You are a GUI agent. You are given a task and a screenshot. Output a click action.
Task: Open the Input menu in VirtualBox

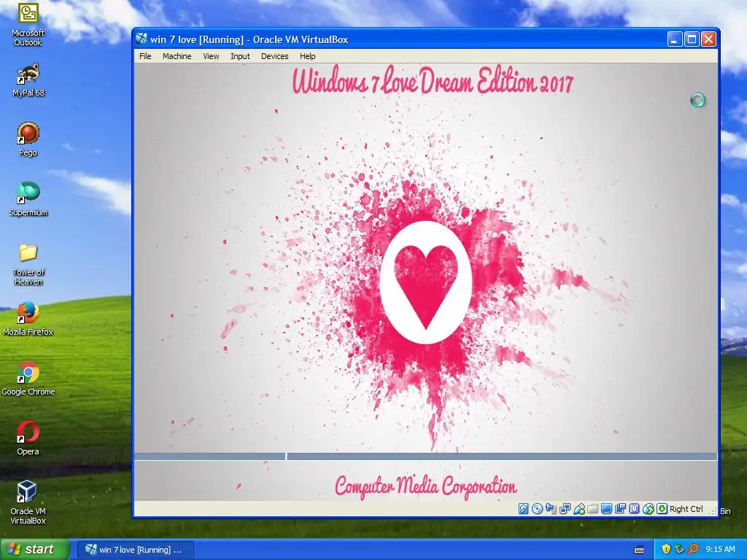[240, 56]
